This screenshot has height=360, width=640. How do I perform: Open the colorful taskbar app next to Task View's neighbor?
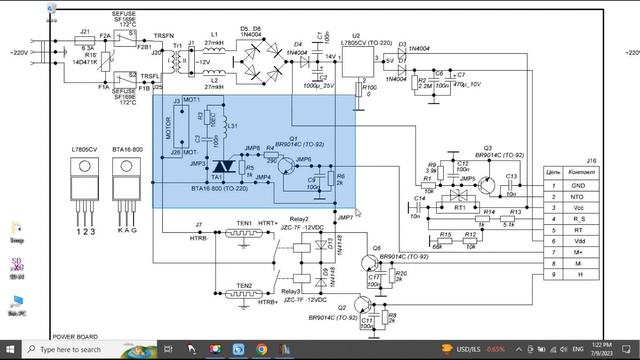tap(215, 349)
